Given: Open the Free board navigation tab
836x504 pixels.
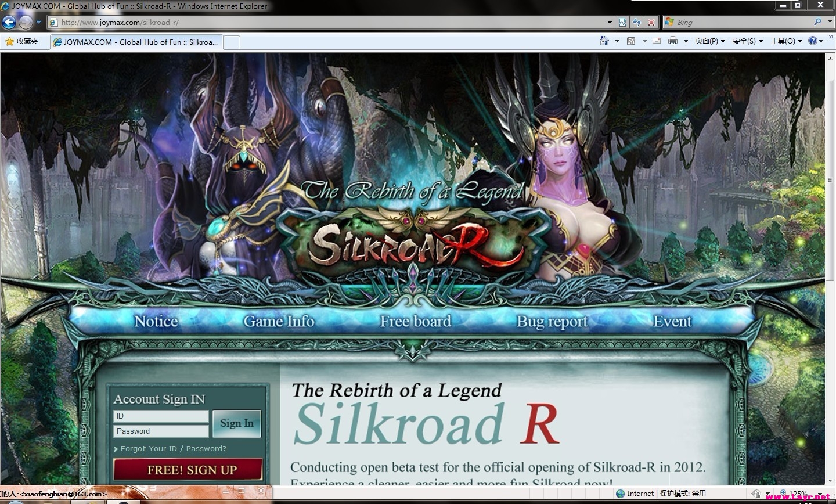Looking at the screenshot, I should (x=415, y=321).
